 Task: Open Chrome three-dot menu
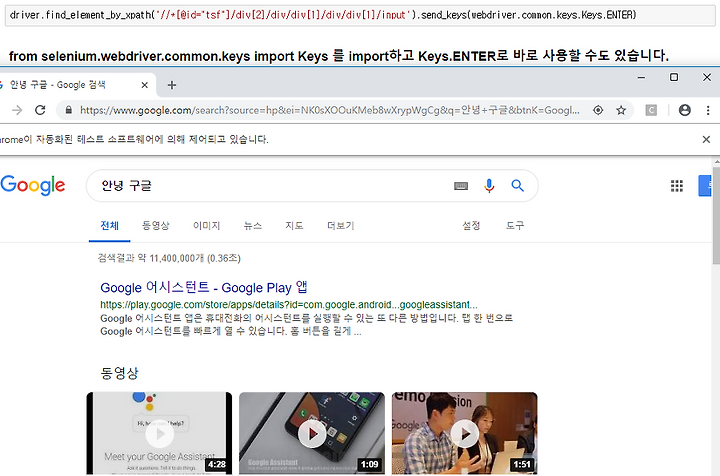pyautogui.click(x=708, y=110)
